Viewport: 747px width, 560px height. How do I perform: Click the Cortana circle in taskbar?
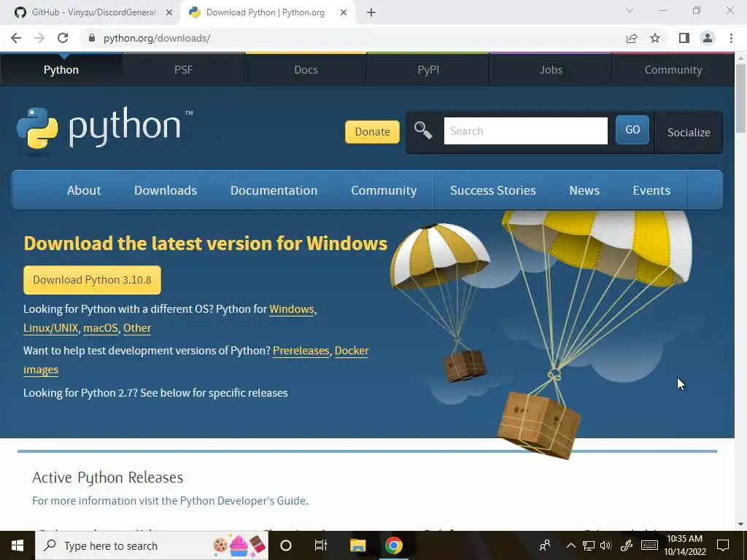coord(286,545)
